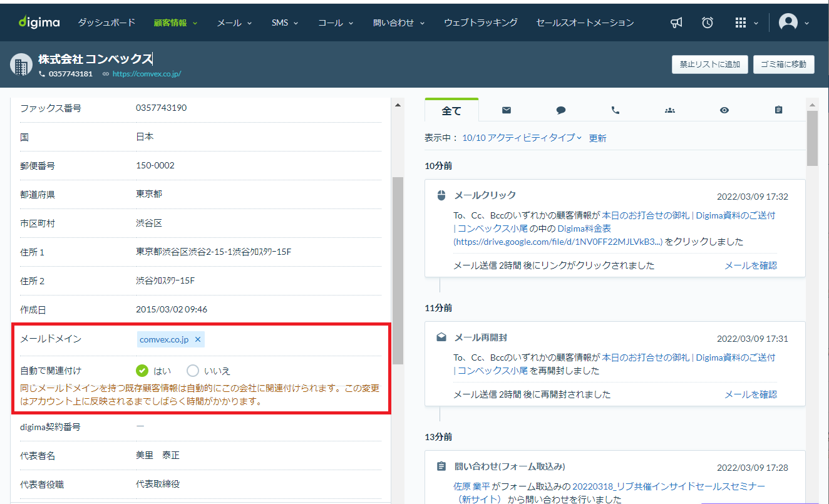Switch to the speech bubble SMS tab

click(x=561, y=110)
